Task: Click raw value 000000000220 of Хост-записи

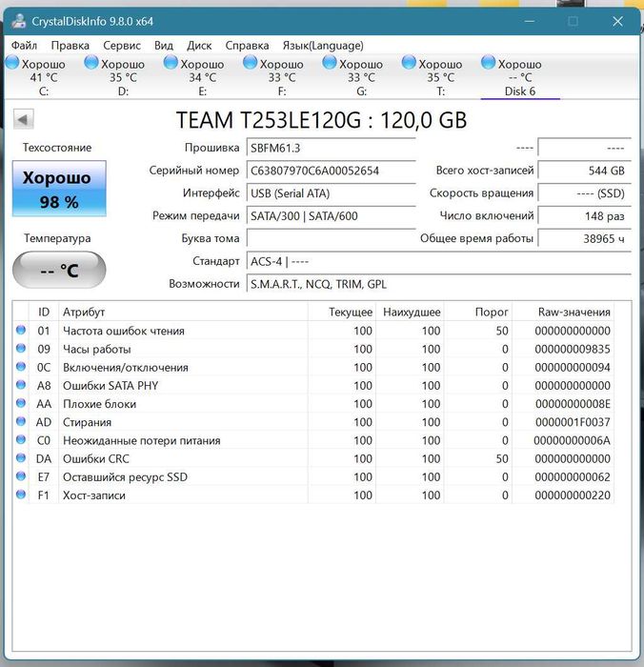Action: click(x=573, y=495)
